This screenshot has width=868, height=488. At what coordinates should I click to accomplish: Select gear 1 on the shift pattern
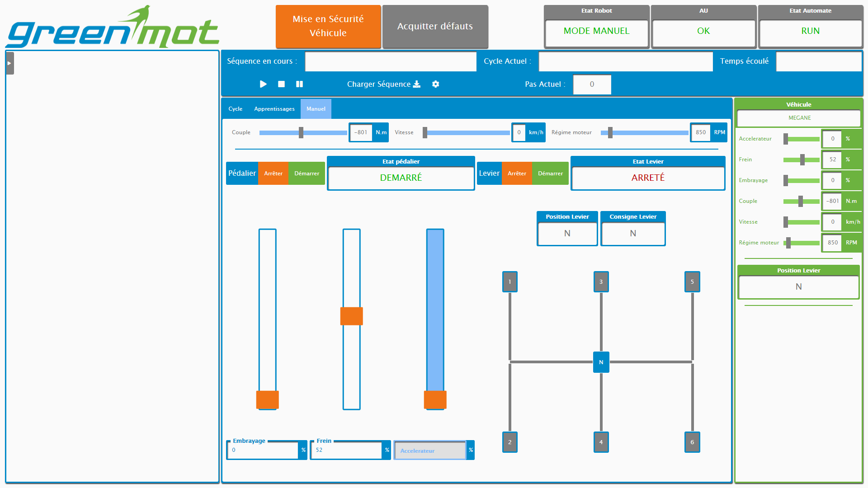click(x=509, y=282)
